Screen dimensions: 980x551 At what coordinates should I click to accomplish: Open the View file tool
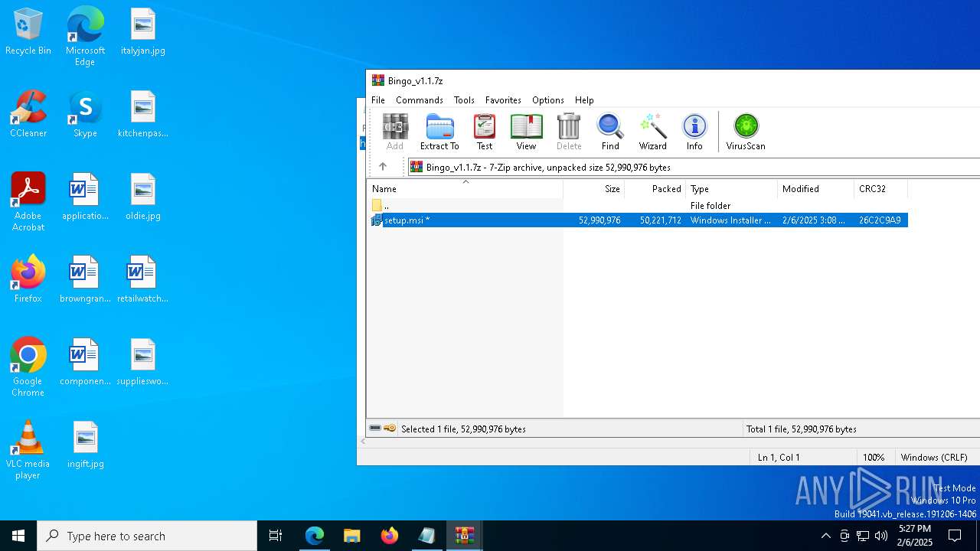click(x=526, y=132)
